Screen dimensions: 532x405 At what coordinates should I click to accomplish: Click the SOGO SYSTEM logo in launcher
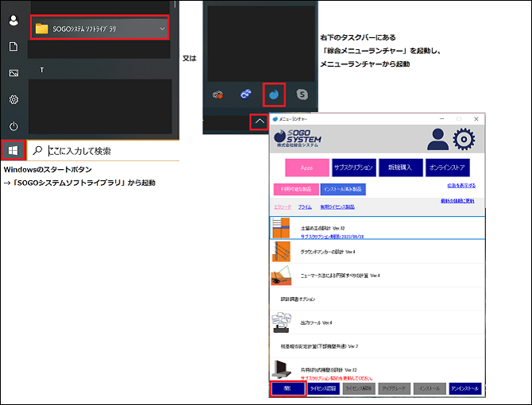pos(298,138)
